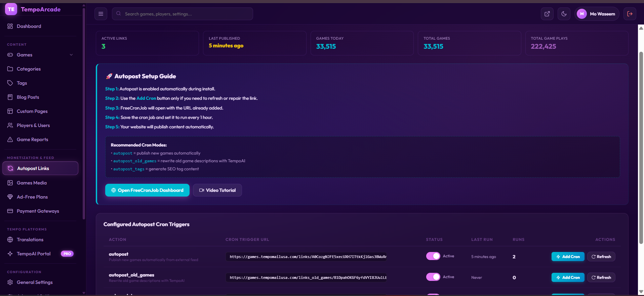Click the logout icon in header
This screenshot has height=296, width=644.
click(x=630, y=14)
